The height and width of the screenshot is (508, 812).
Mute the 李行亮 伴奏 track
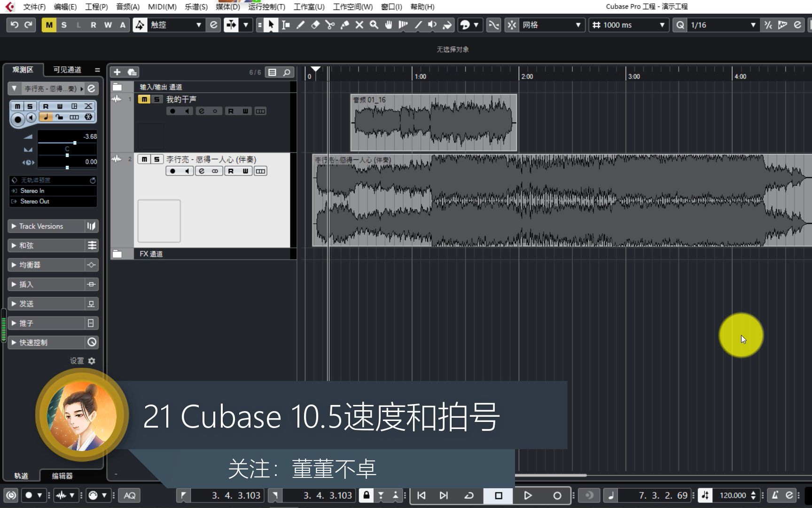[x=144, y=159]
